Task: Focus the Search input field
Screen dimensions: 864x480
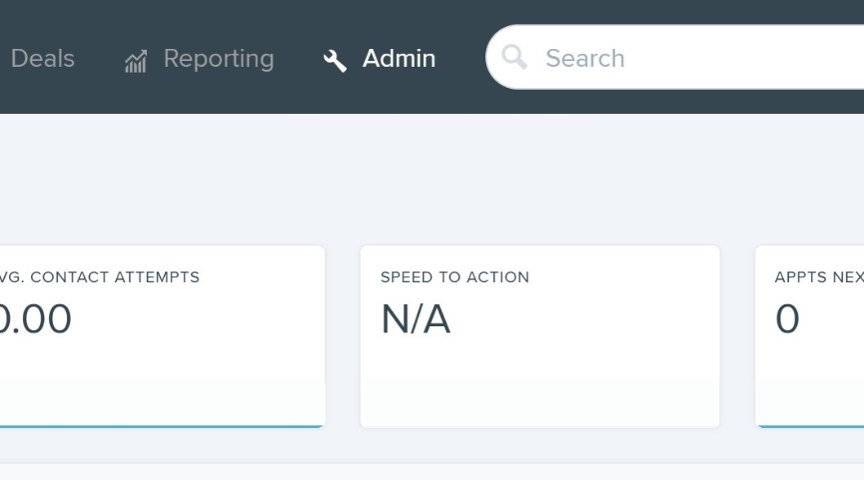Action: point(675,57)
